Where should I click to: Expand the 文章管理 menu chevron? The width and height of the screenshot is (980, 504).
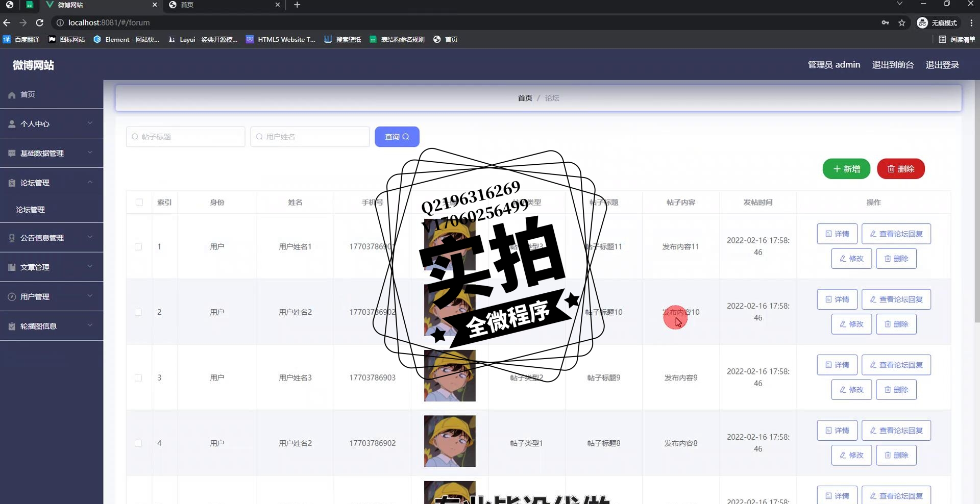[90, 266]
